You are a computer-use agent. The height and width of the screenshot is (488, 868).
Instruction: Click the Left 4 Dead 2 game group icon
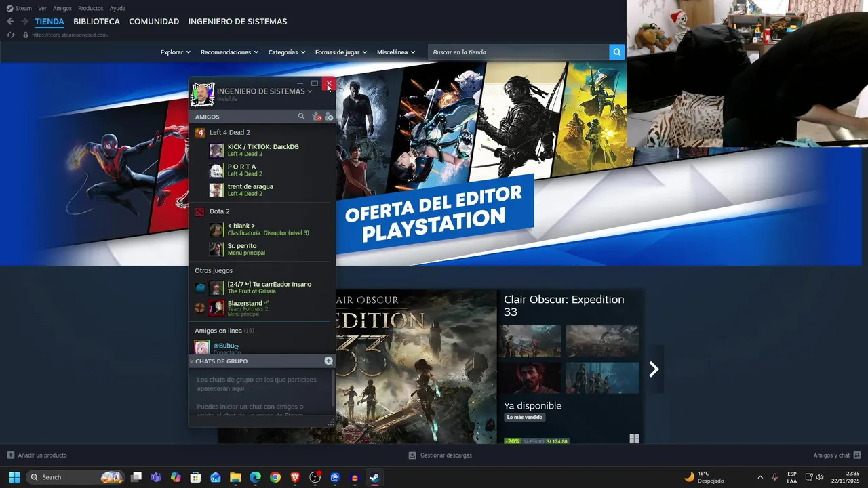(x=200, y=132)
